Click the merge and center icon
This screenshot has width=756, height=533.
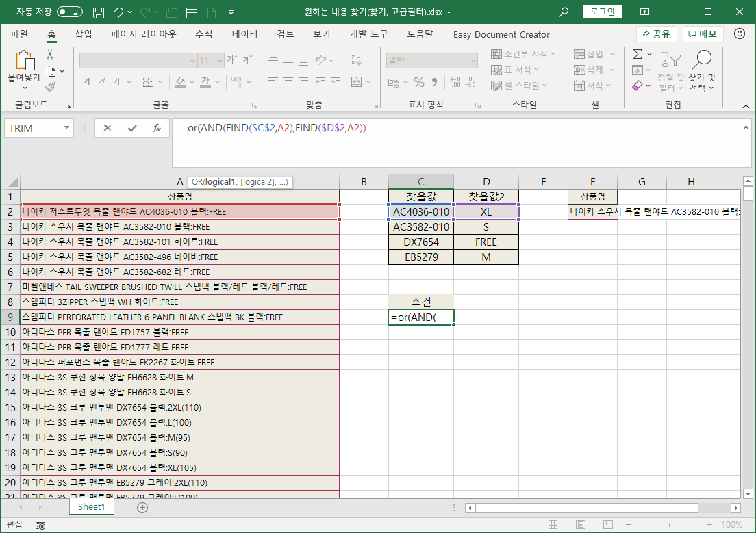pos(356,82)
